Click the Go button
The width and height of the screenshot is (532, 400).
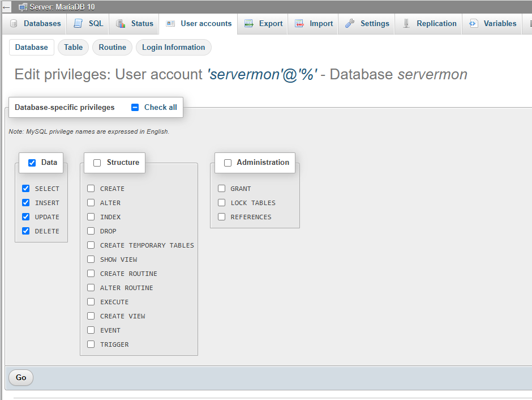[21, 377]
